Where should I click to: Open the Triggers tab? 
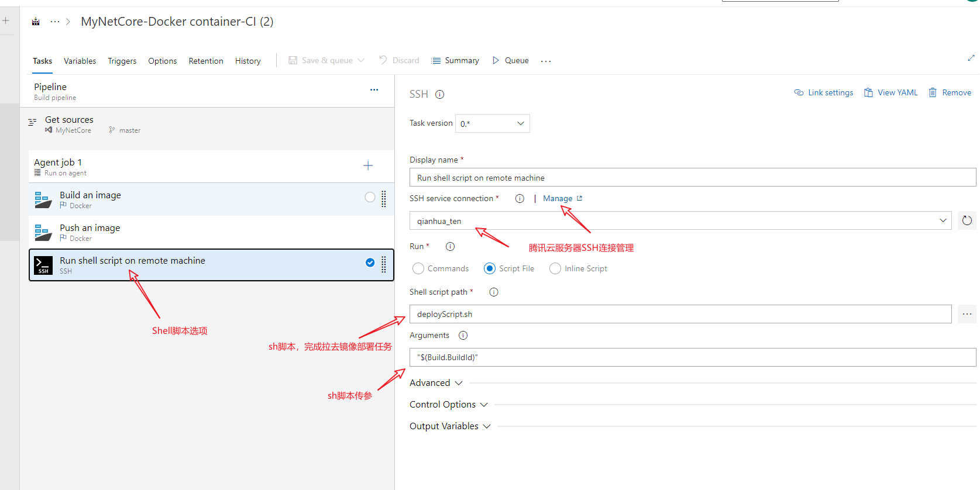(x=122, y=61)
